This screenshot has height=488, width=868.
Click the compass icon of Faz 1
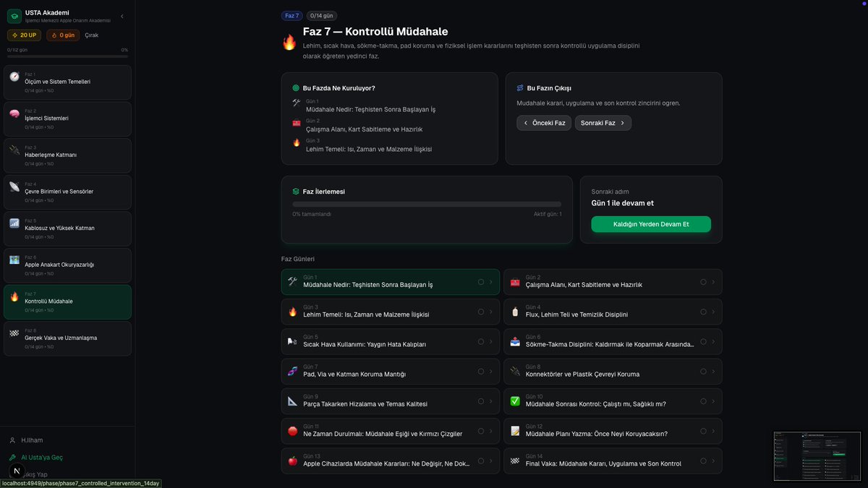coord(14,77)
